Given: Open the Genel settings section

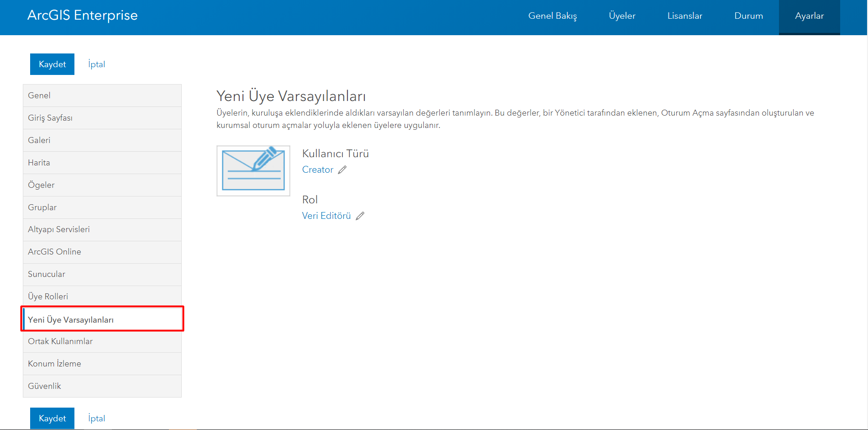Looking at the screenshot, I should pos(102,96).
